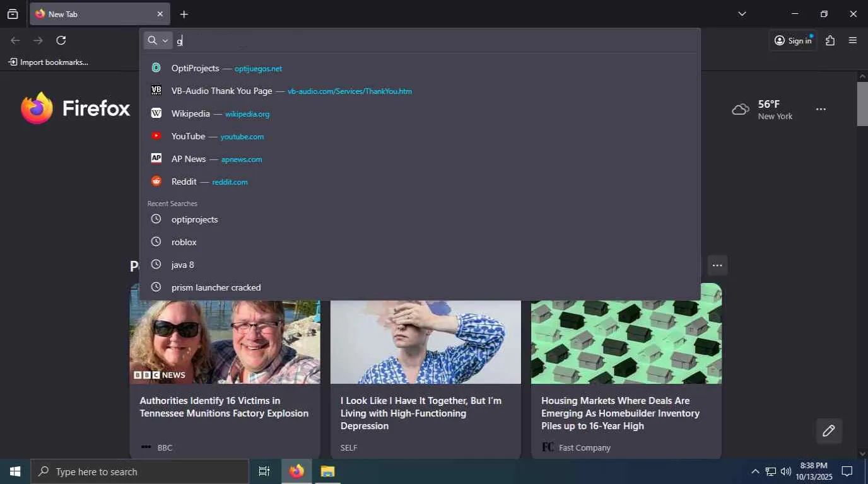Click the BBC source label
Viewport: 868px width, 484px height.
pyautogui.click(x=165, y=447)
